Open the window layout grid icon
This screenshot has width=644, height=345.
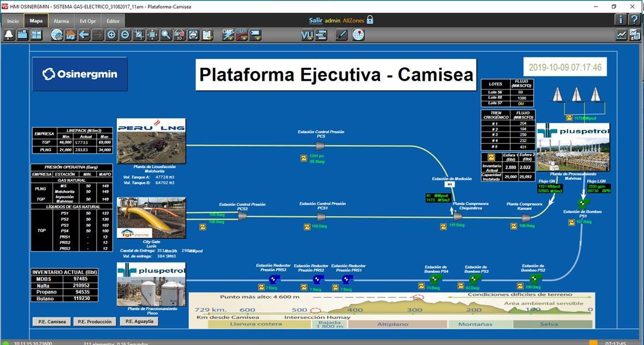[36, 35]
